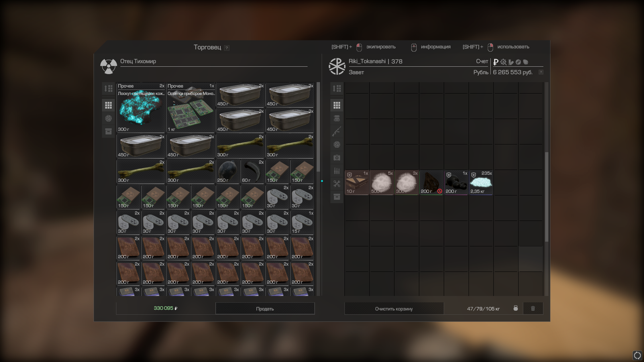644x362 pixels.
Task: Click the player inventory scrollbar
Action: (547, 197)
